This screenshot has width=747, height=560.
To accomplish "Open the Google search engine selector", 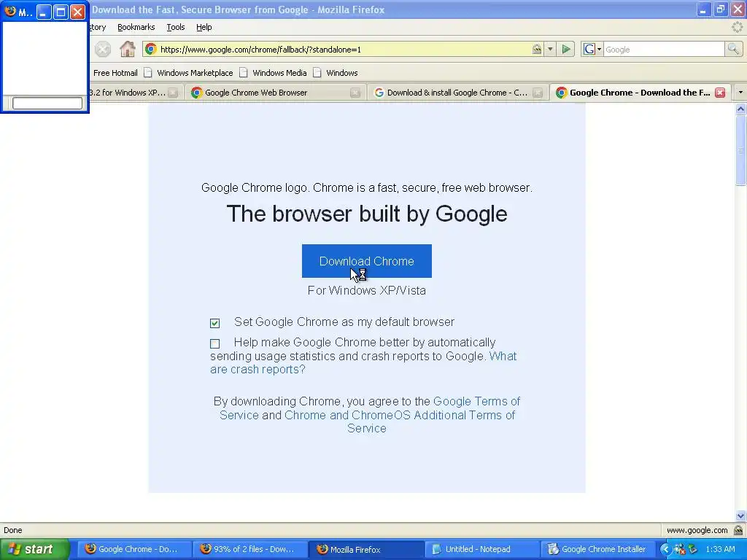I will point(592,49).
